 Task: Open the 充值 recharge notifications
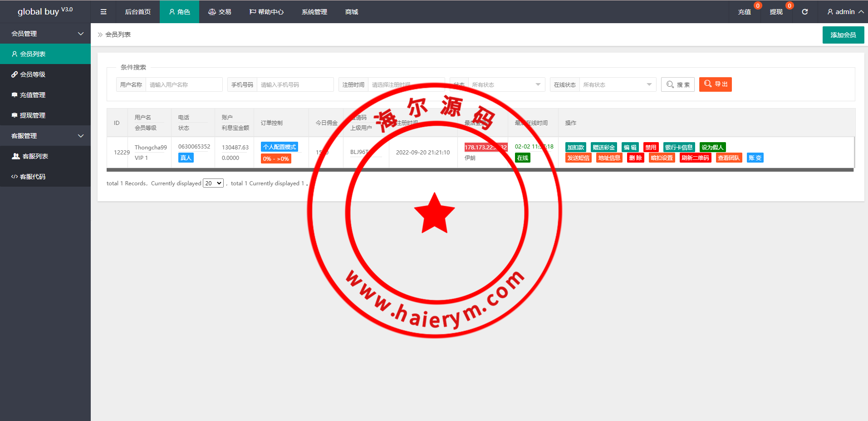point(744,12)
